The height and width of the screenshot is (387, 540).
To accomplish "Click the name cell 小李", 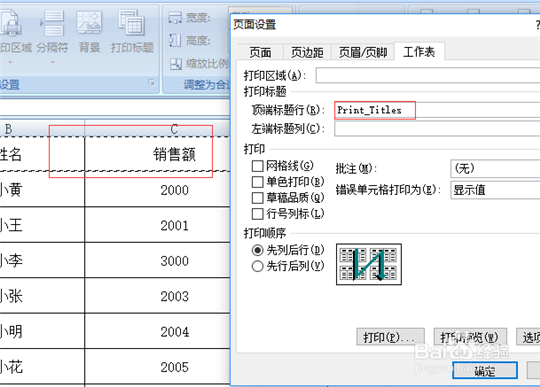I will [42, 261].
